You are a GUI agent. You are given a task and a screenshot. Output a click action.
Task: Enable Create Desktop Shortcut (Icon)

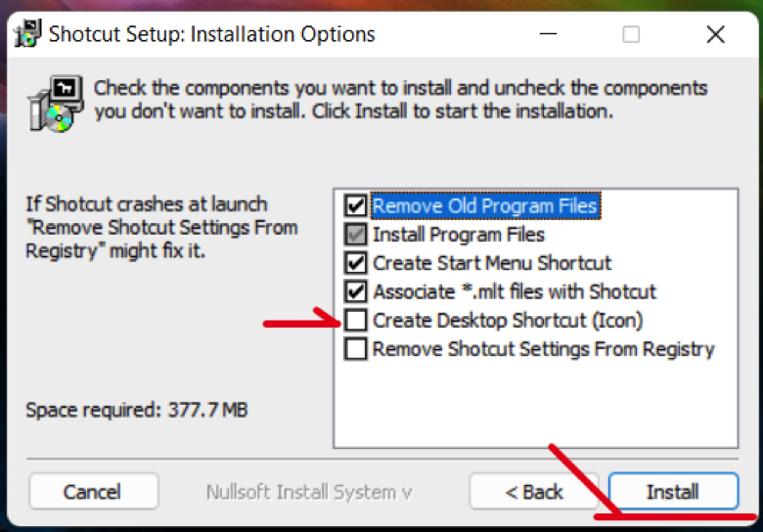(x=356, y=321)
